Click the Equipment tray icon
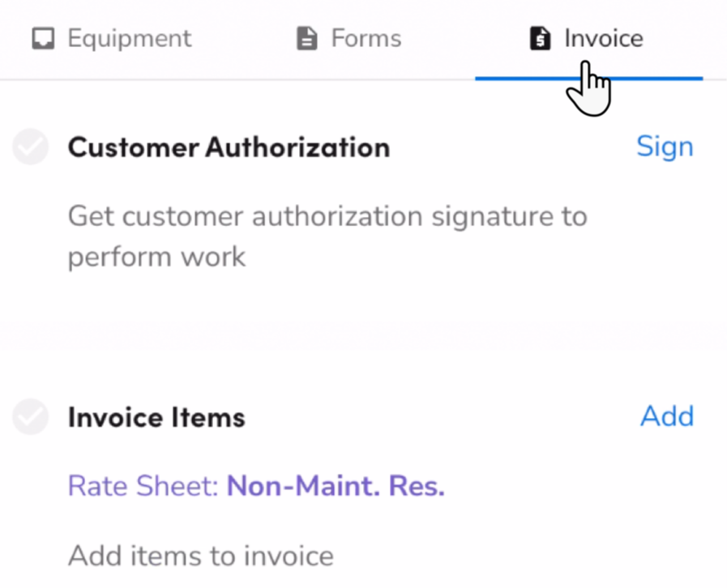Viewport: 727px width, 588px height. coord(43,38)
